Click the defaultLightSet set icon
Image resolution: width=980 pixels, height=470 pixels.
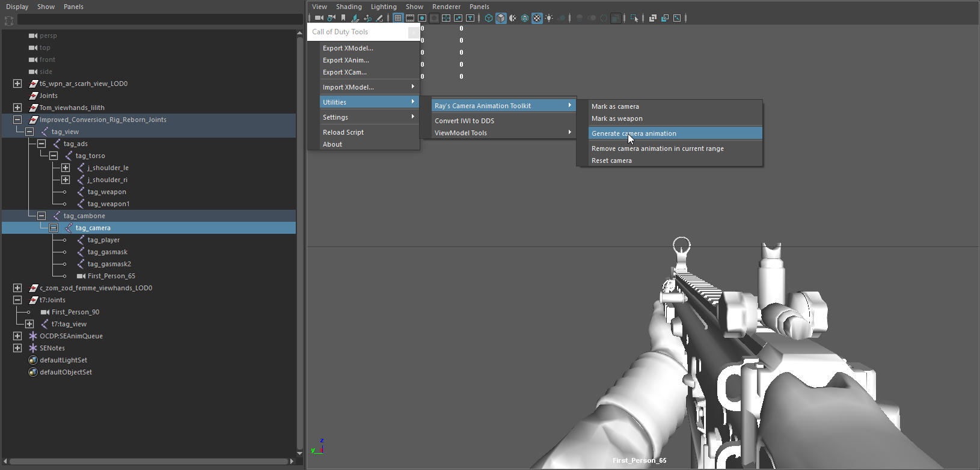33,360
